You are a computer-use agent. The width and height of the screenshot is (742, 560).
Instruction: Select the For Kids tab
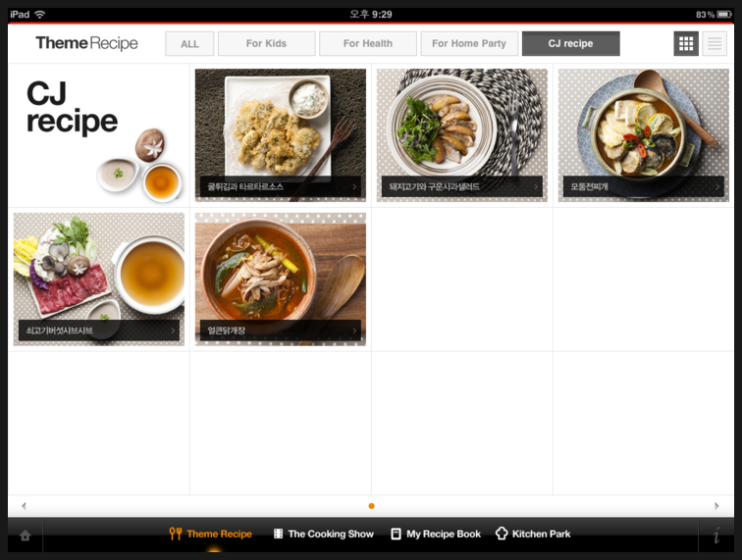tap(266, 43)
